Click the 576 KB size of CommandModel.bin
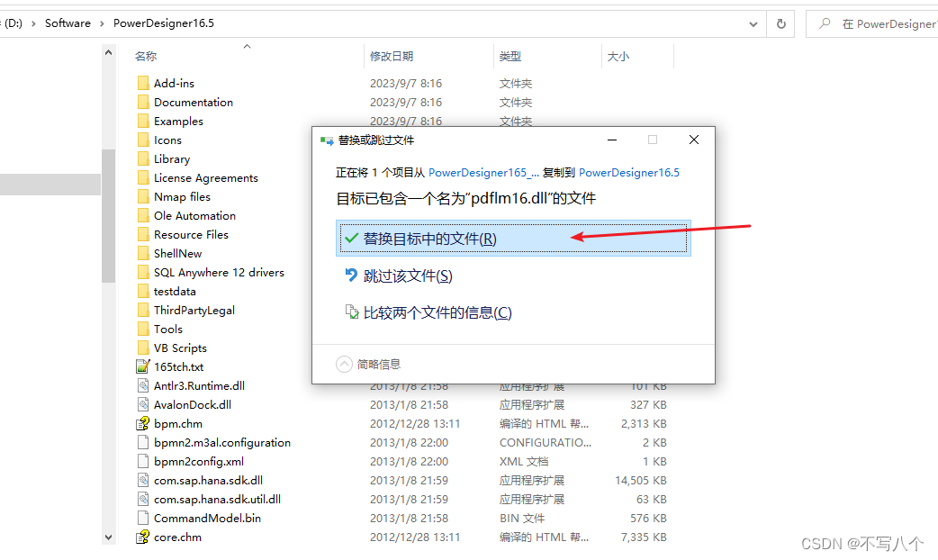Screen dimensions: 938x560 coord(648,518)
